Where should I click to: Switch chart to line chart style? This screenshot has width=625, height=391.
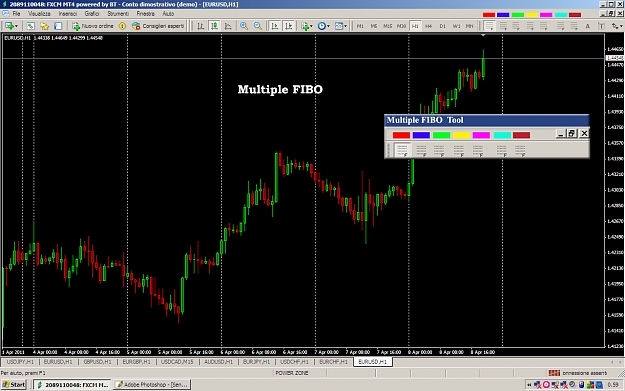(x=228, y=26)
